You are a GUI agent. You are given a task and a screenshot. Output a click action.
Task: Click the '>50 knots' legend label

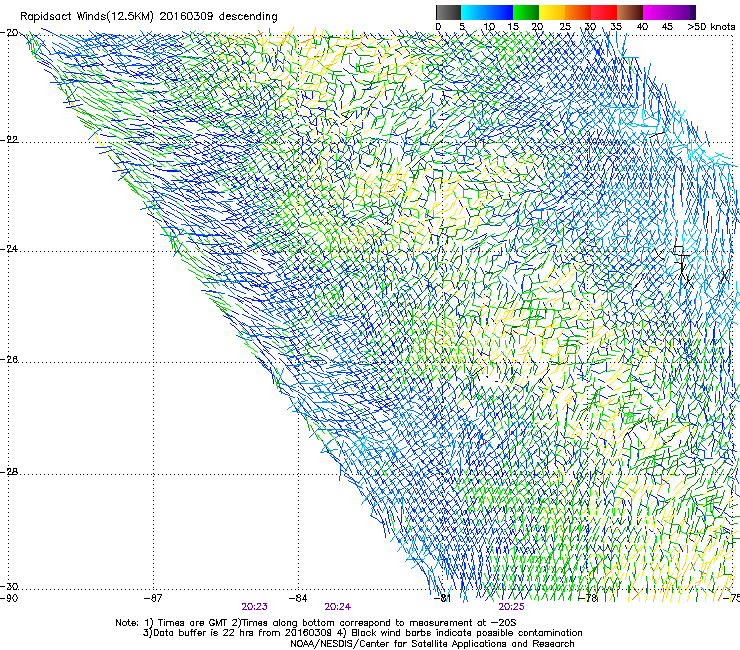point(711,27)
